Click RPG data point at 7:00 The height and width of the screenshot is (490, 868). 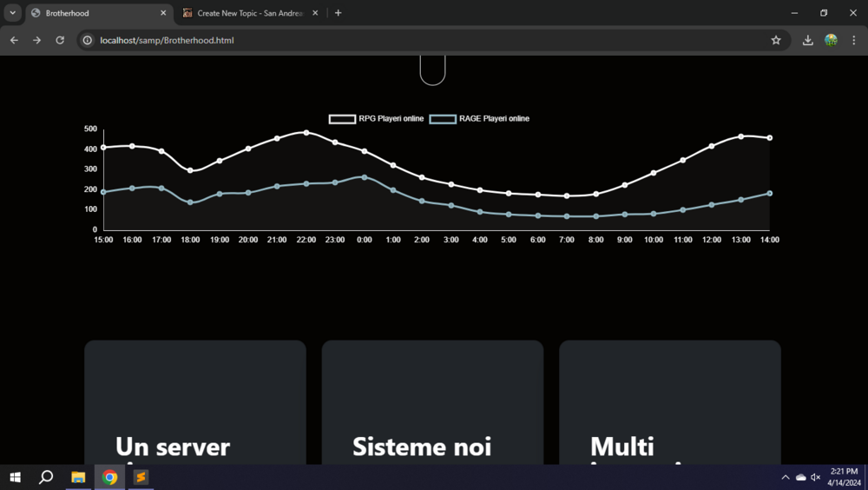(x=567, y=195)
